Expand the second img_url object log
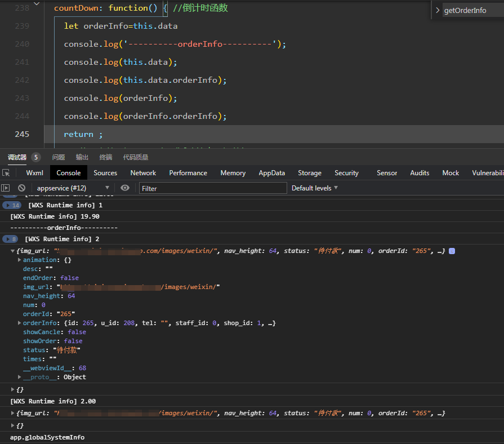This screenshot has width=504, height=444. (12, 413)
